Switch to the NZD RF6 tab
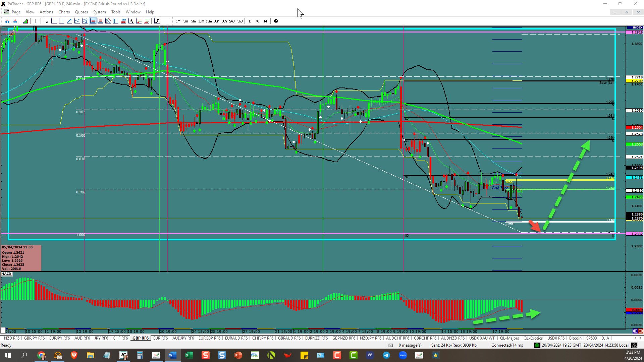The width and height of the screenshot is (644, 362). 12,338
